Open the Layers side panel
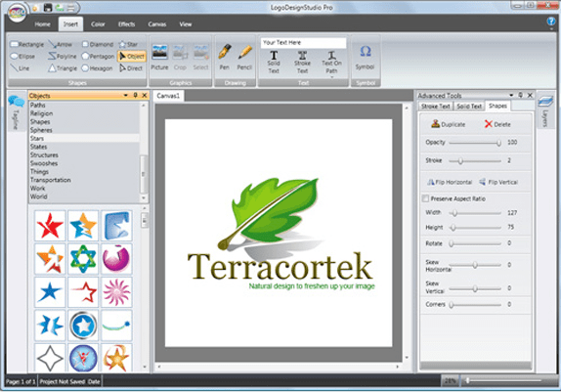Viewport: 561px width, 392px height. pos(545,111)
